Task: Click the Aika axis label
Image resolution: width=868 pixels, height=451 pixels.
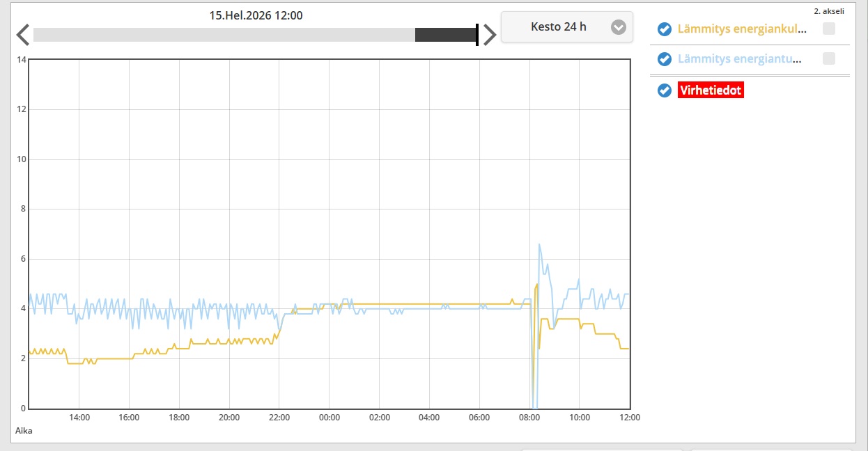Action: tap(24, 431)
